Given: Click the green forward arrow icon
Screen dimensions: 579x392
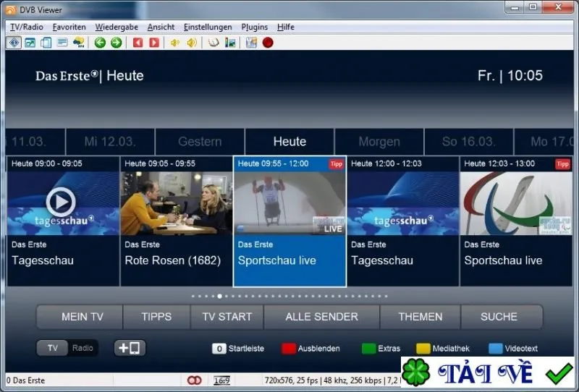Looking at the screenshot, I should (x=117, y=43).
